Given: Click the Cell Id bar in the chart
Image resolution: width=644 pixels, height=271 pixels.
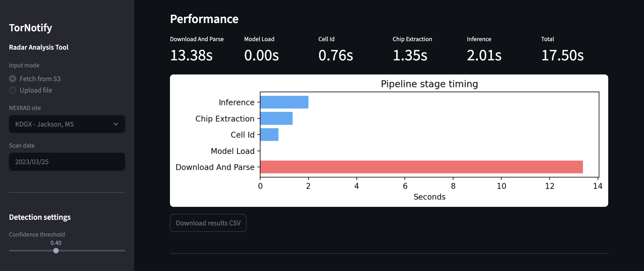Looking at the screenshot, I should pyautogui.click(x=269, y=135).
